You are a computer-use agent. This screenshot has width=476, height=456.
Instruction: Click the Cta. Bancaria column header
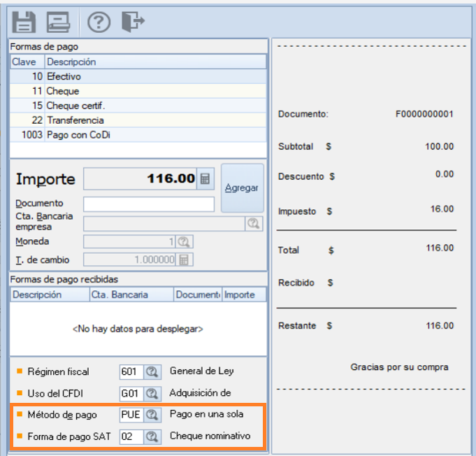[x=131, y=294]
